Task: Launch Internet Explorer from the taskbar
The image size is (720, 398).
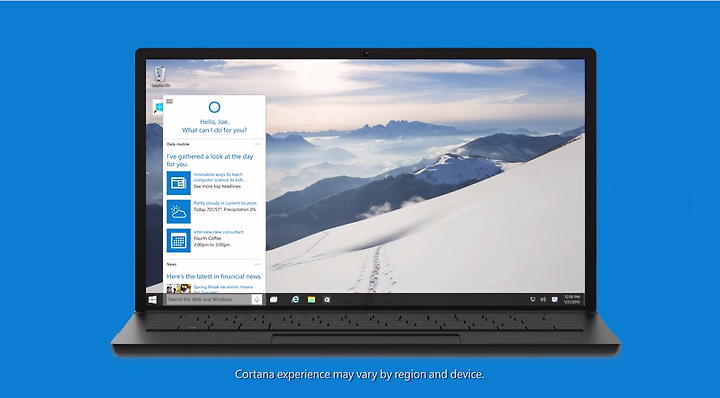Action: (295, 299)
